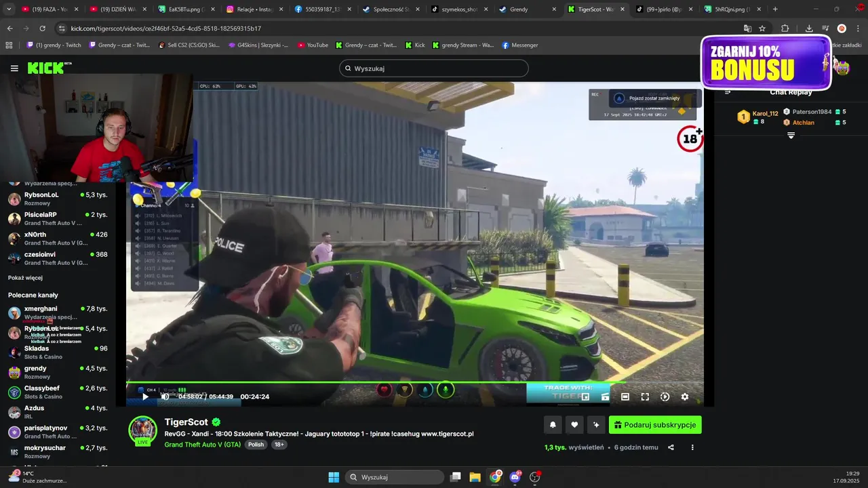This screenshot has height=488, width=868.
Task: Open mokrysuchar recommended channel
Action: coord(58,452)
